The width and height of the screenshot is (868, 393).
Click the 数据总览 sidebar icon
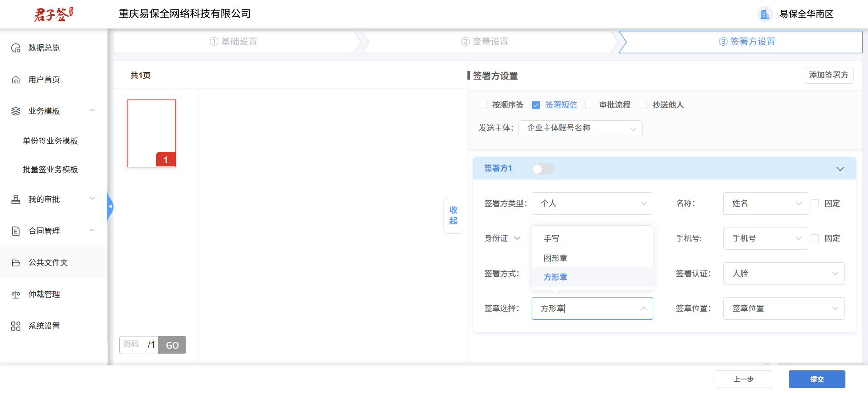click(16, 48)
